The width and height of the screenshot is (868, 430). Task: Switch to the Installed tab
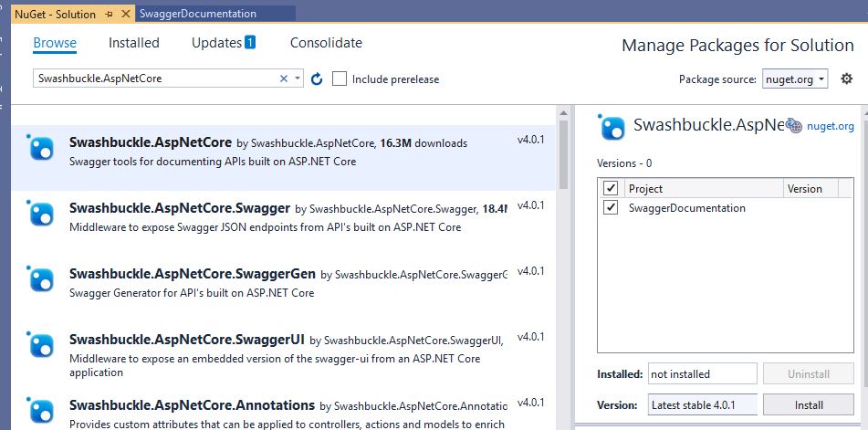(x=134, y=43)
